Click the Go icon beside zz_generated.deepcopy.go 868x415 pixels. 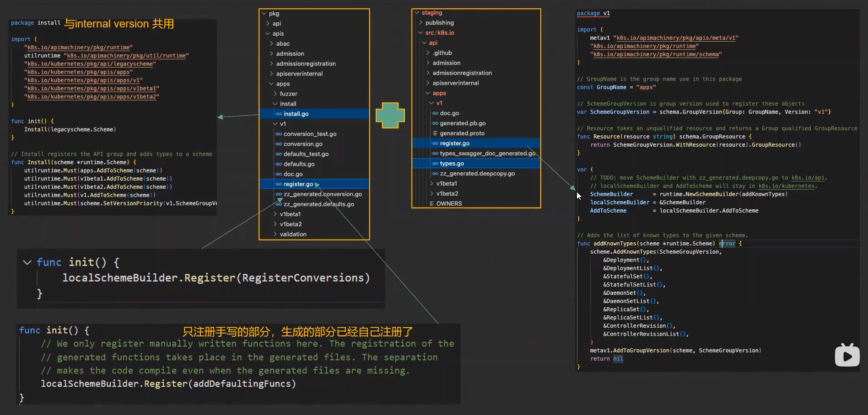pos(435,174)
